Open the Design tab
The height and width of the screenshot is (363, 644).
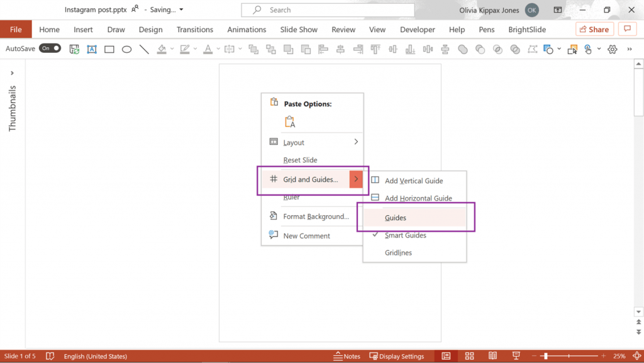tap(151, 30)
